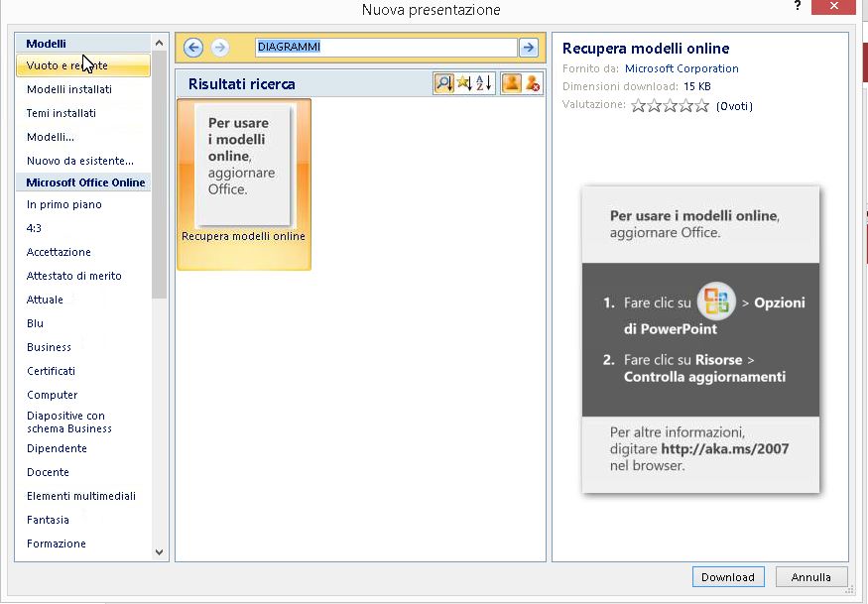Viewport: 868px width, 604px height.
Task: Click the 15 KB download size value
Action: click(697, 86)
